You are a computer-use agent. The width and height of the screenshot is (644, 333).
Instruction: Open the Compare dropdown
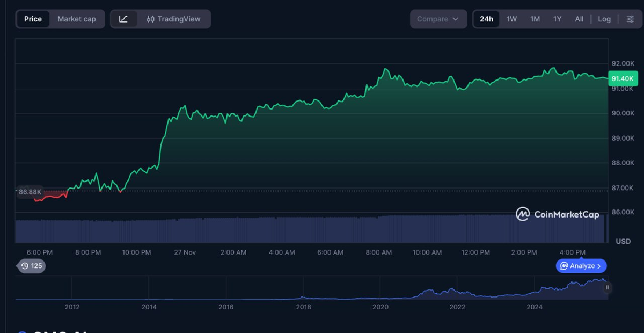click(x=438, y=19)
